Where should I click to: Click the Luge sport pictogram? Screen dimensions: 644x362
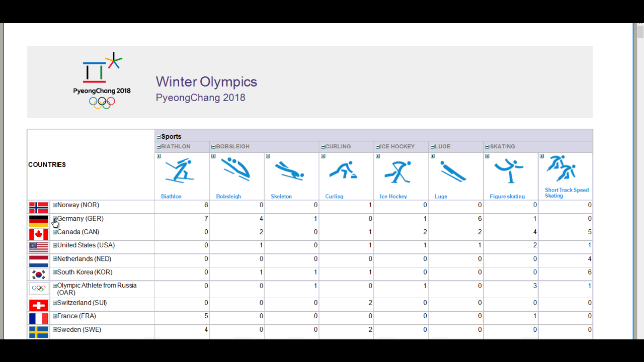click(x=453, y=171)
